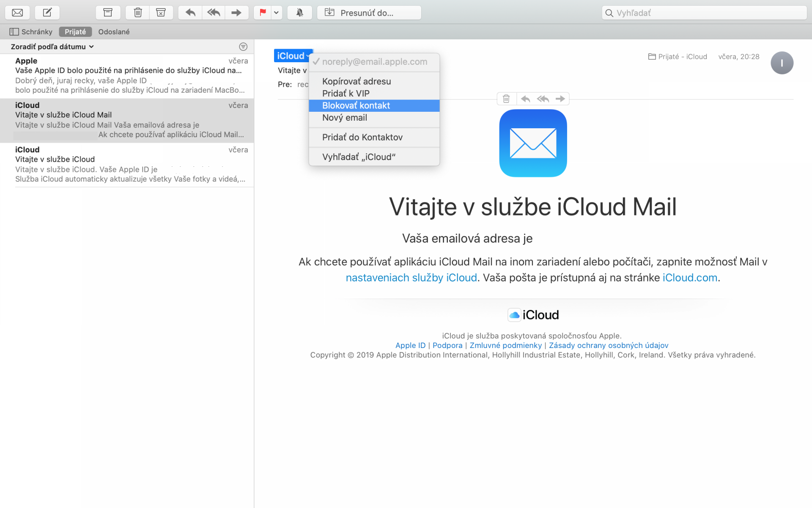Click the včera, 20:28 timestamp

tap(739, 57)
